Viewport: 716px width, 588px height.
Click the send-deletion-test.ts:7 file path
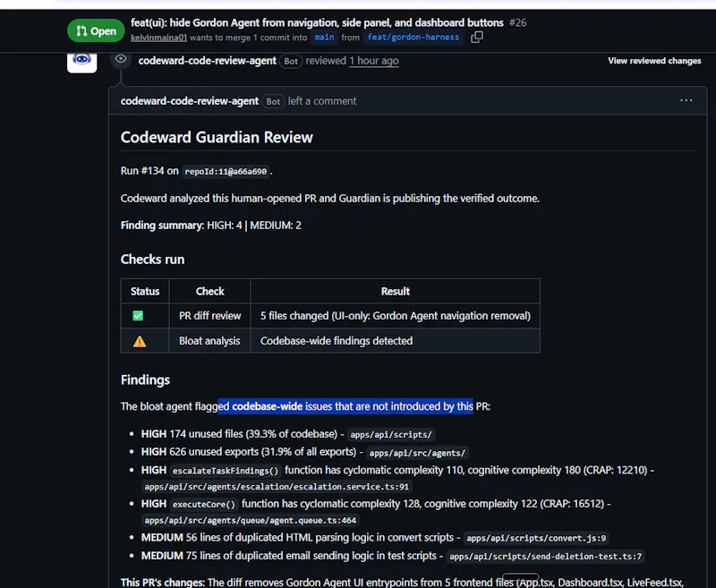pyautogui.click(x=545, y=557)
